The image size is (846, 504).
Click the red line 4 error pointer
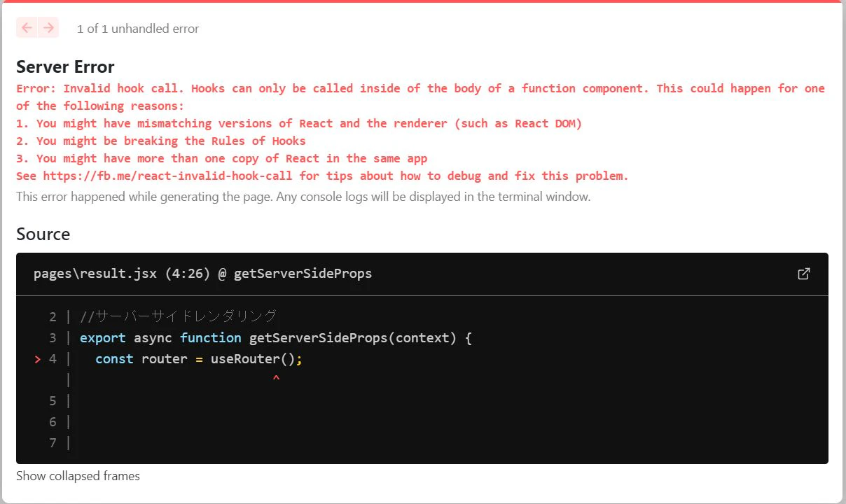(37, 359)
